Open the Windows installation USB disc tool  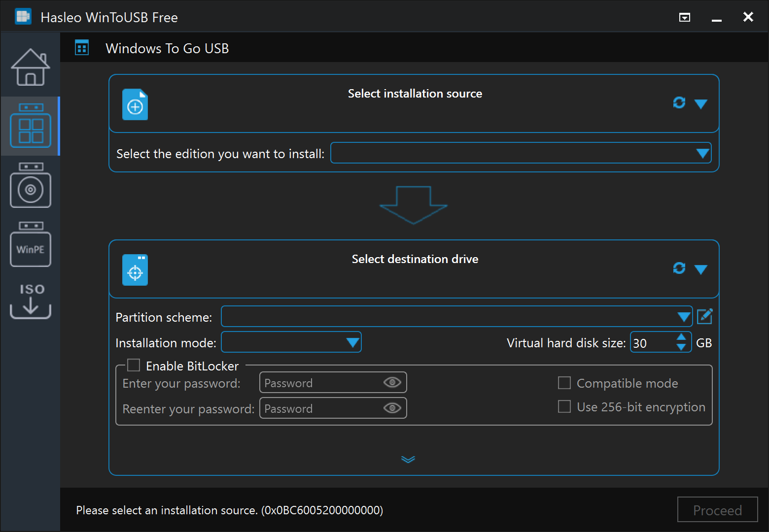coord(31,185)
